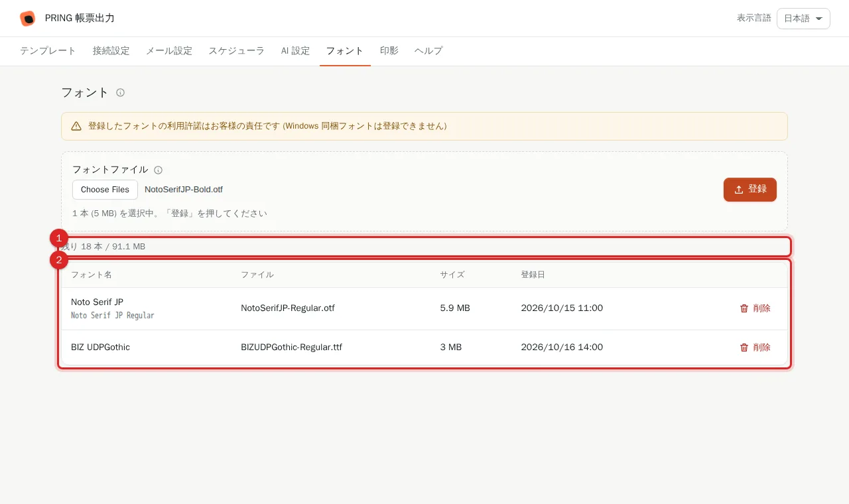Click the 登録日 column header

533,275
